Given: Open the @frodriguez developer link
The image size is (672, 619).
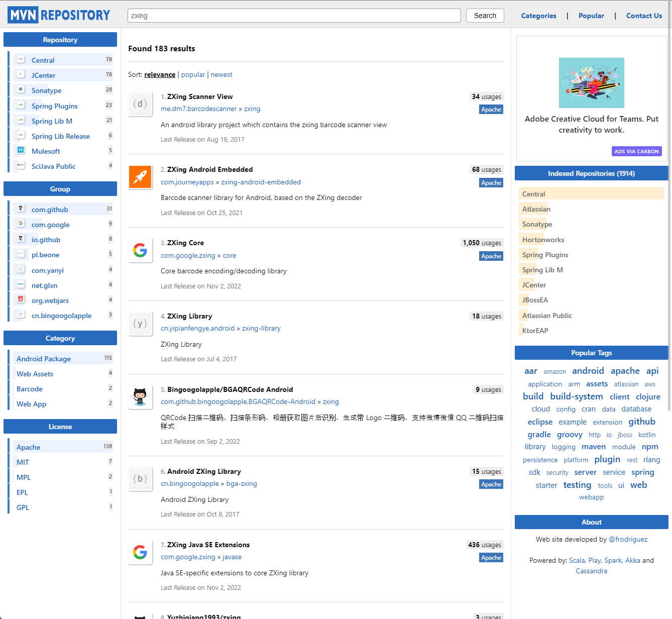Looking at the screenshot, I should [628, 539].
